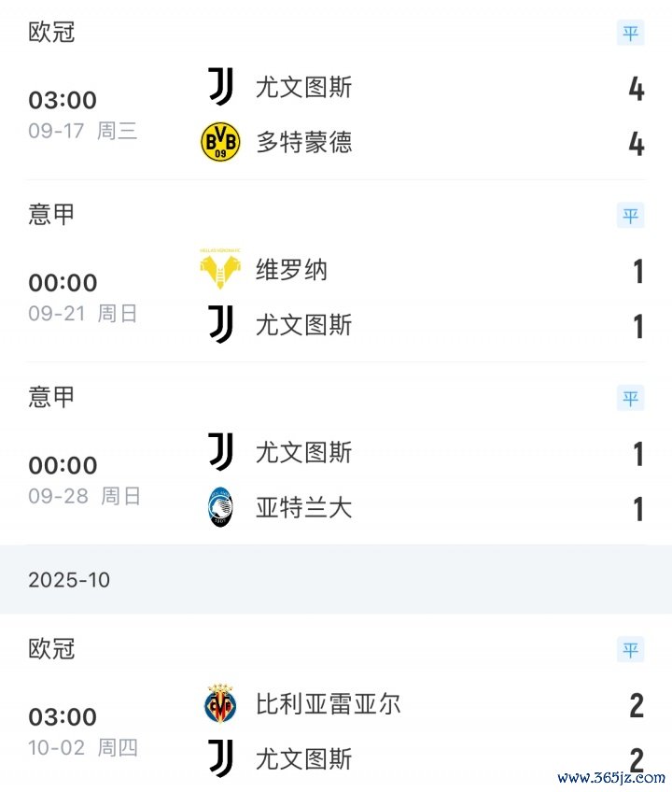This screenshot has height=792, width=672.
Task: Tap Juventus logo in the Villarreal match
Action: pos(221,757)
